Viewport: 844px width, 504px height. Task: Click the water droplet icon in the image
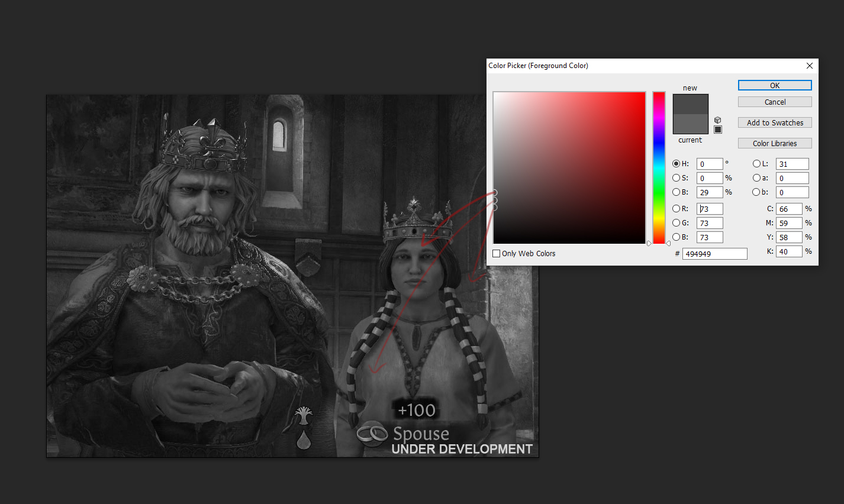pos(304,440)
